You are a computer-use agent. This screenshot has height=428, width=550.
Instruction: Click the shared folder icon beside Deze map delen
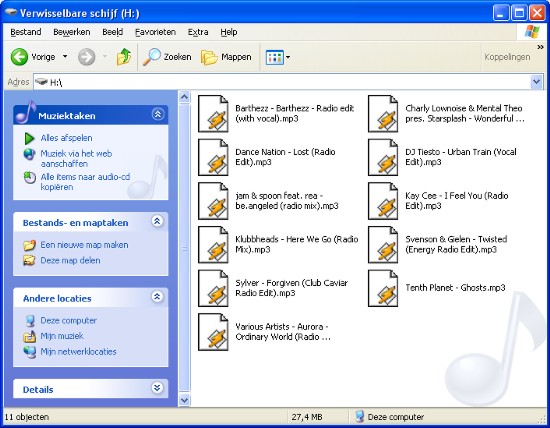29,260
